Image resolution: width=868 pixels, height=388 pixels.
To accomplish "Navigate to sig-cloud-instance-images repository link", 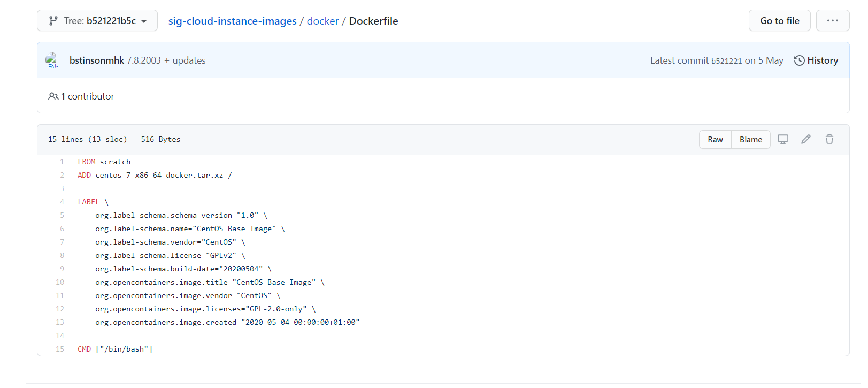I will (x=232, y=21).
